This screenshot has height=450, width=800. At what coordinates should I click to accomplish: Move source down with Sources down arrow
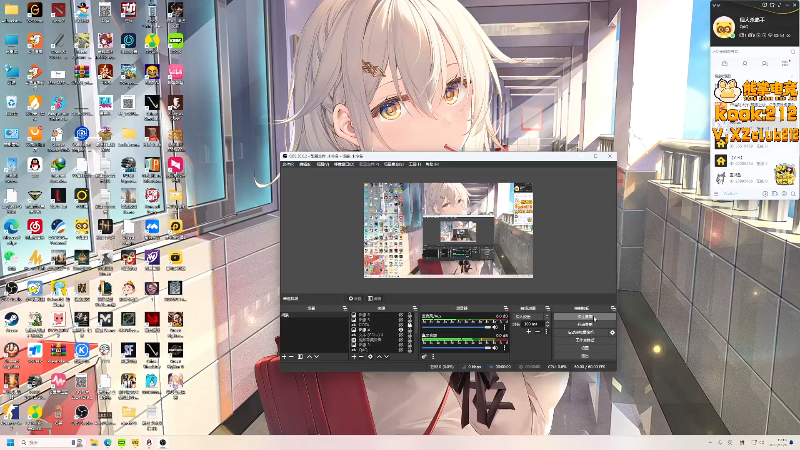click(386, 357)
